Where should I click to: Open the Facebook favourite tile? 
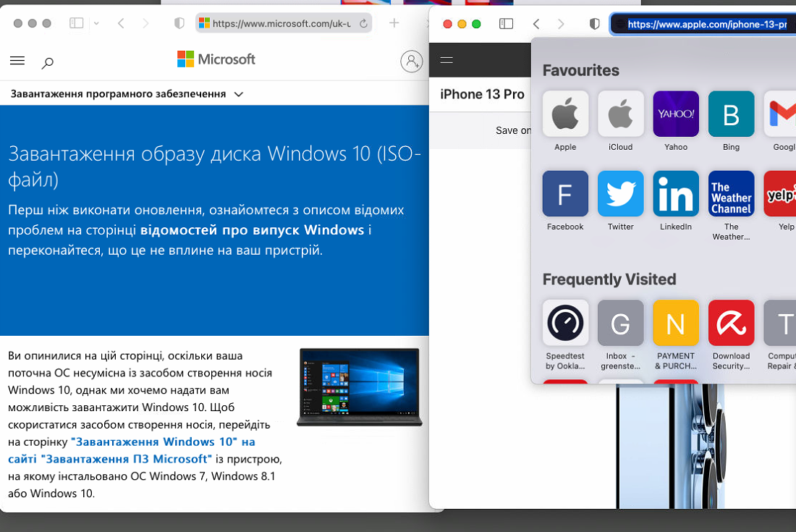point(565,193)
